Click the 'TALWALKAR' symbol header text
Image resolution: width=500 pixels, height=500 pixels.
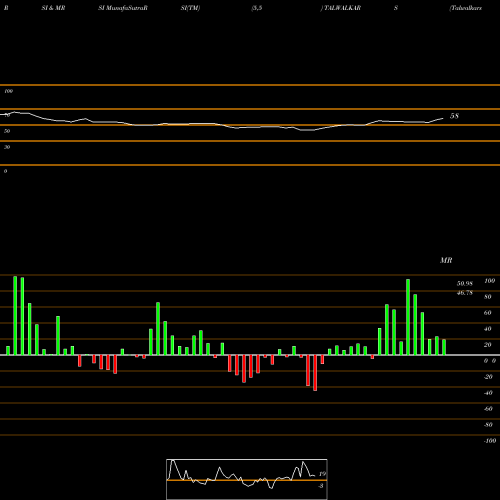click(342, 8)
